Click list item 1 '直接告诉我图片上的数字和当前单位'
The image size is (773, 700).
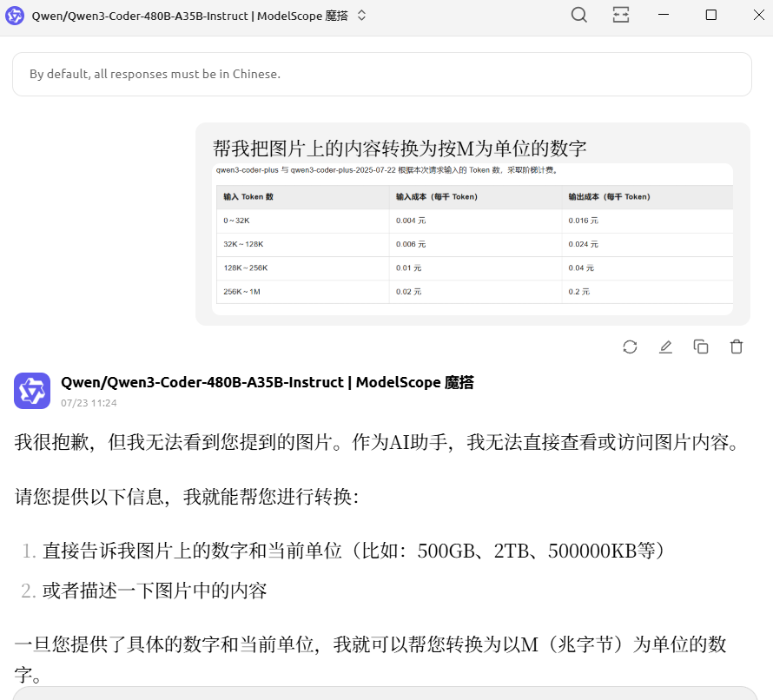tap(353, 551)
